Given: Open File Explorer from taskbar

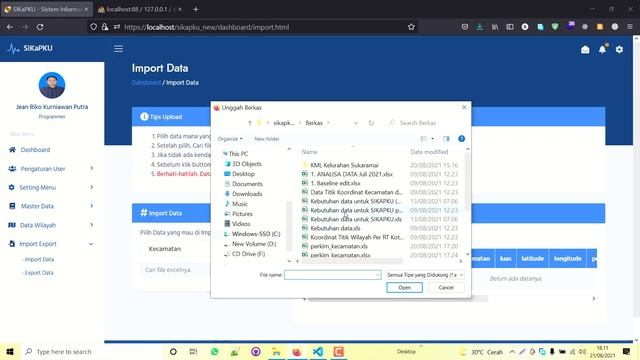Looking at the screenshot, I should point(276,351).
